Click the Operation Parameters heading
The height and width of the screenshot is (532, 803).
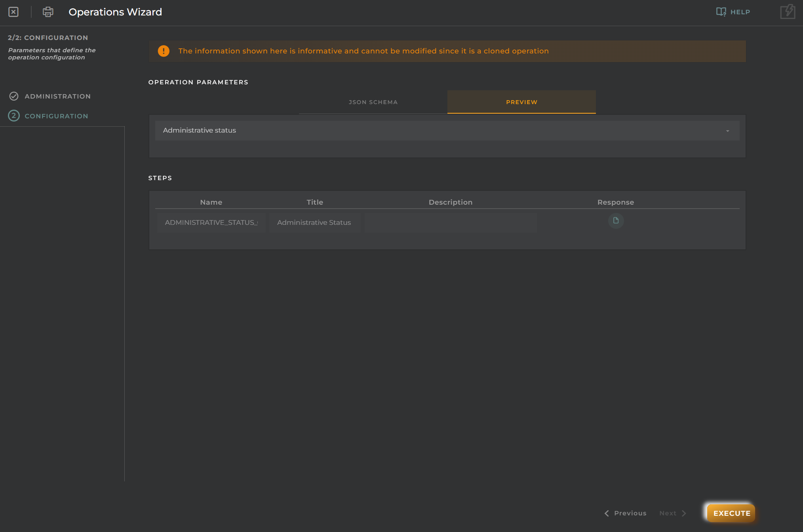pyautogui.click(x=198, y=82)
